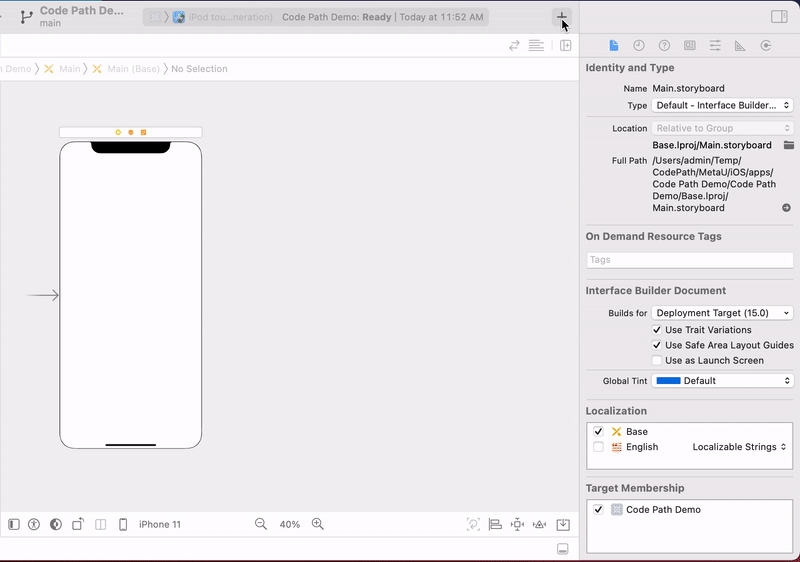The width and height of the screenshot is (800, 562).
Task: Toggle Code Path Demo target membership
Action: click(x=598, y=509)
